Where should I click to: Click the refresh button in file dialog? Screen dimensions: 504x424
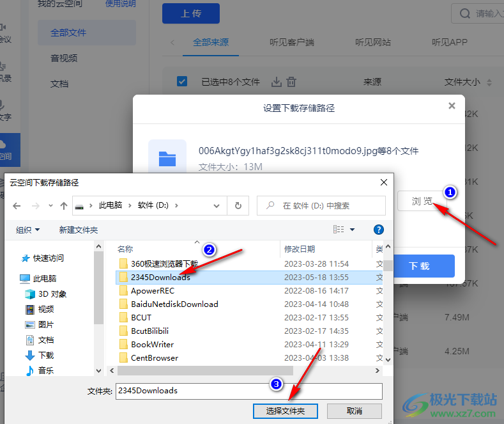238,206
